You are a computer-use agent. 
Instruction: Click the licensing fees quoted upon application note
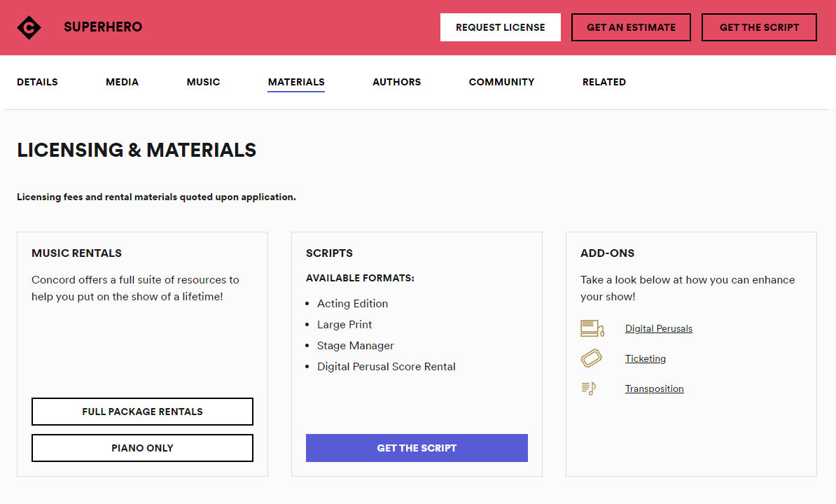[156, 197]
